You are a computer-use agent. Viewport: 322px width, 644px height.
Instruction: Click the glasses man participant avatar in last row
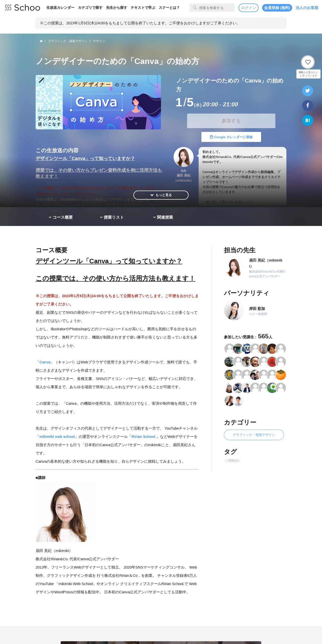238,401
